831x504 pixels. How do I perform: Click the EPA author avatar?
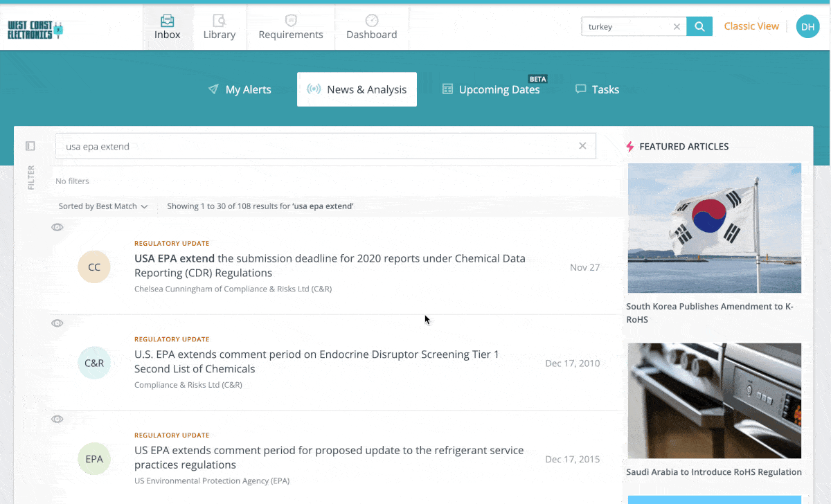94,458
